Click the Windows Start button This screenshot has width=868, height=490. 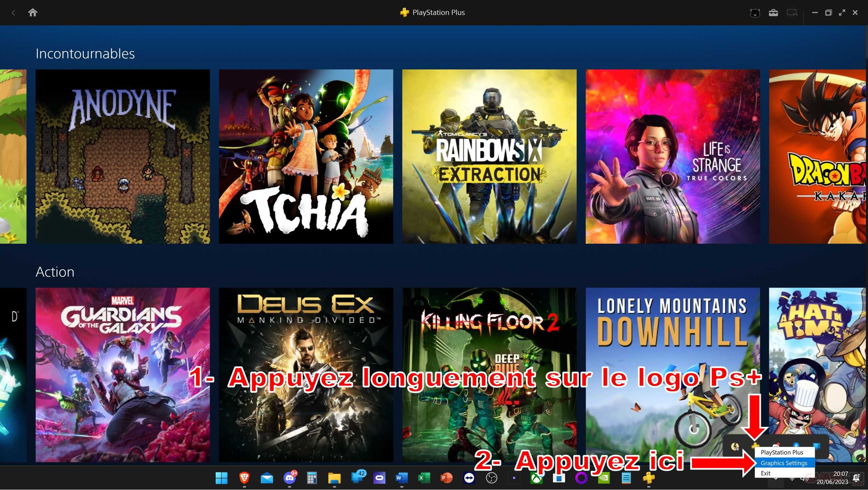click(221, 478)
